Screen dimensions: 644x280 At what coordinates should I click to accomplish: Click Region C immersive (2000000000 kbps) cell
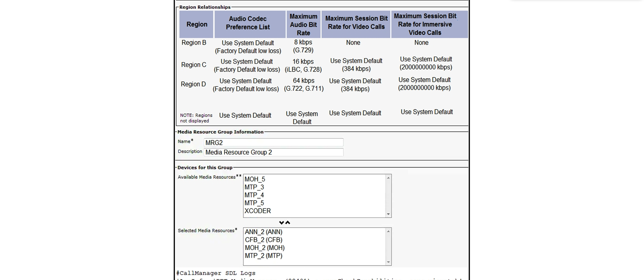pos(426,63)
